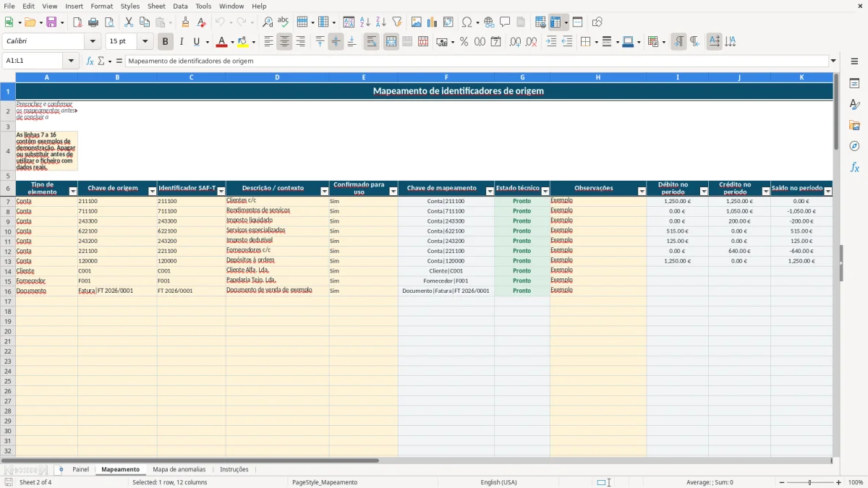Open Name Box dropdown arrow
This screenshot has width=868, height=488.
click(71, 61)
